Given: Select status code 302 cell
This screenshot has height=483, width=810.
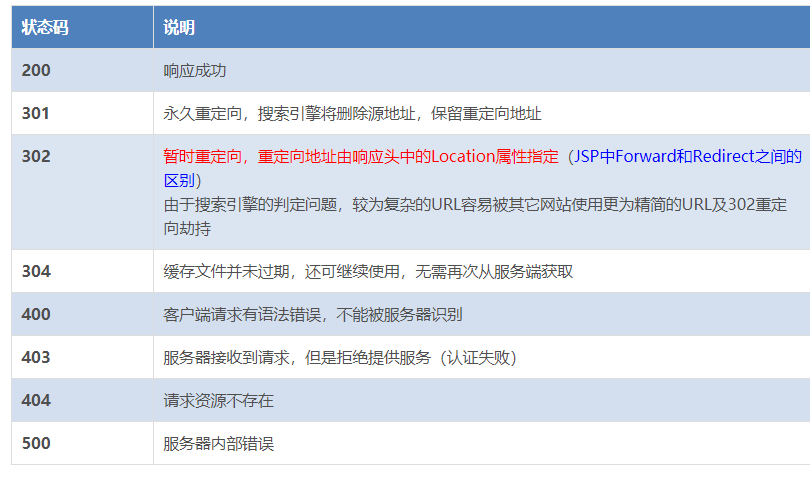Looking at the screenshot, I should click(82, 192).
